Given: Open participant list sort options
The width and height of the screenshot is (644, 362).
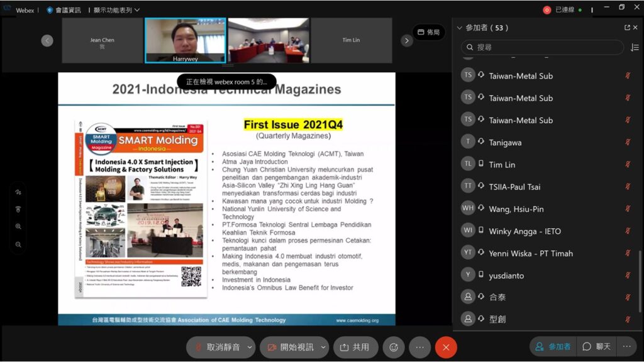Looking at the screenshot, I should [x=635, y=48].
